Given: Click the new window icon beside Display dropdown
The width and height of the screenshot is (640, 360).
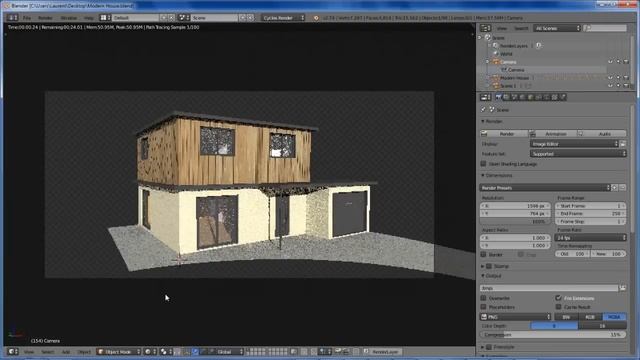Looking at the screenshot, I should coord(623,144).
